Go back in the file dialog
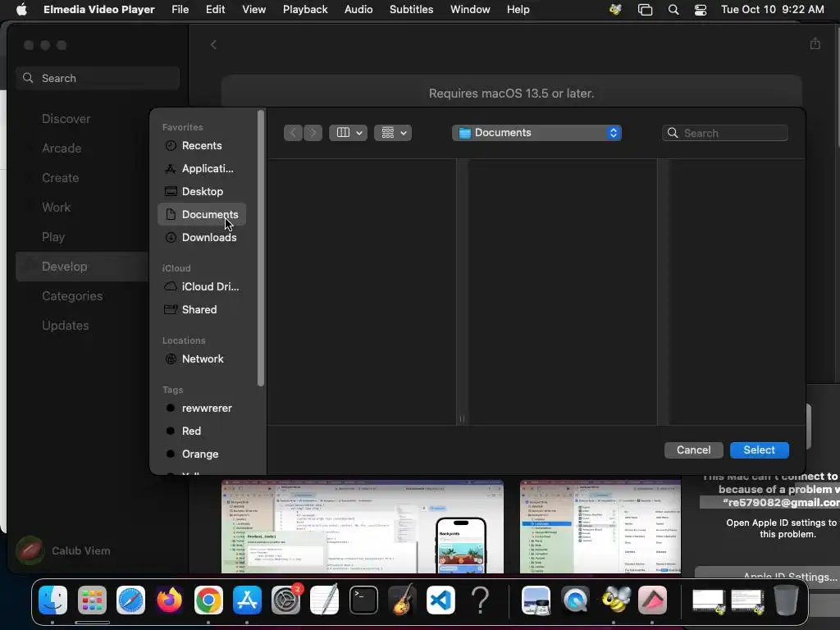The height and width of the screenshot is (630, 840). click(x=293, y=133)
